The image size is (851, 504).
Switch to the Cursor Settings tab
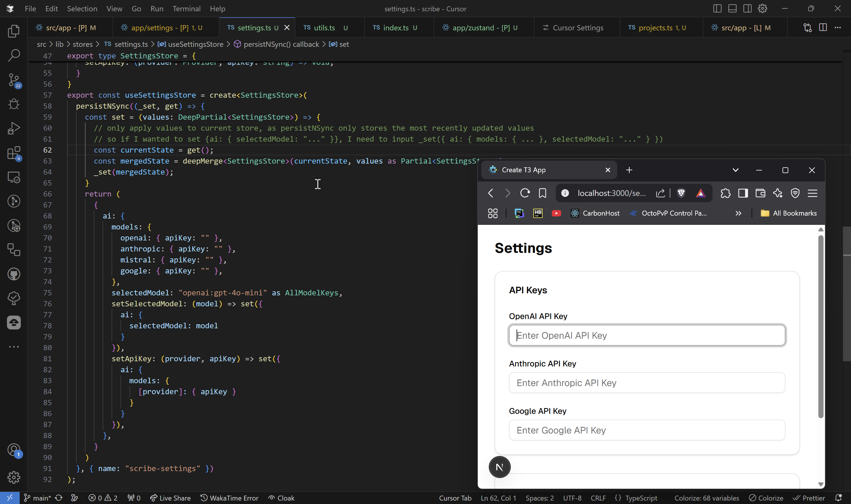point(578,27)
